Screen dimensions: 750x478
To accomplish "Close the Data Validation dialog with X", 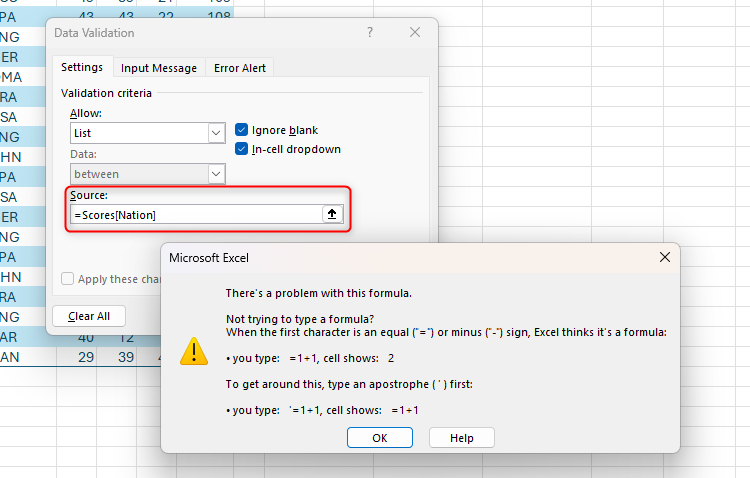I will coord(415,33).
